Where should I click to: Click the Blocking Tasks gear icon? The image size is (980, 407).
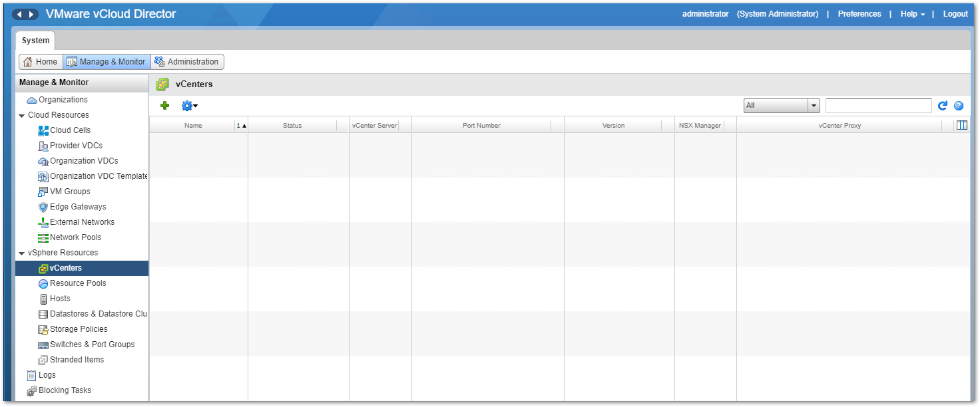(32, 390)
